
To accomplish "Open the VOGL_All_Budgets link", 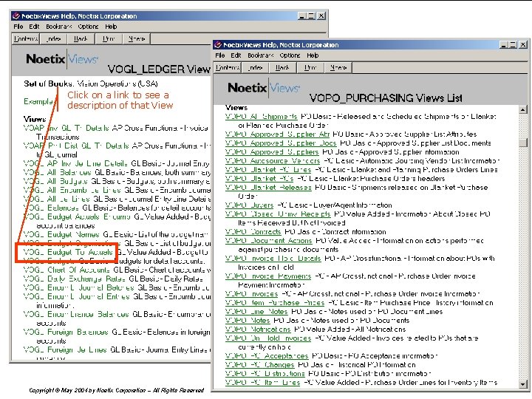I will coord(55,181).
